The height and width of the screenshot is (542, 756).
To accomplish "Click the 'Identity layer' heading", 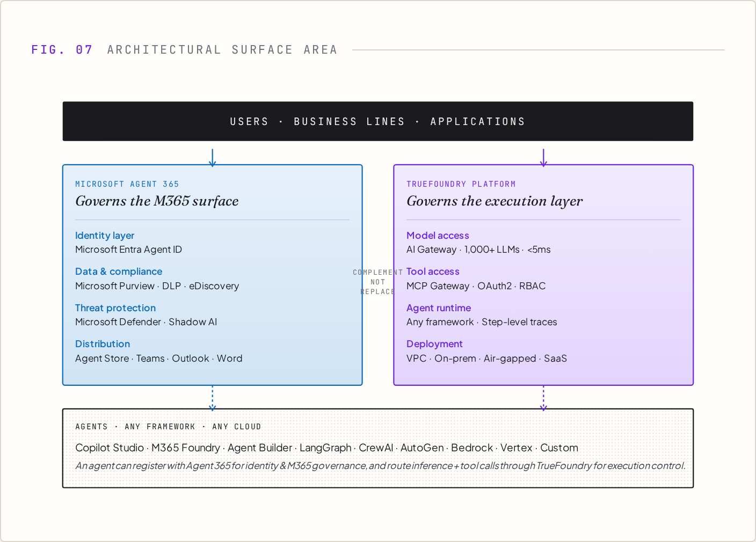I will click(x=105, y=236).
